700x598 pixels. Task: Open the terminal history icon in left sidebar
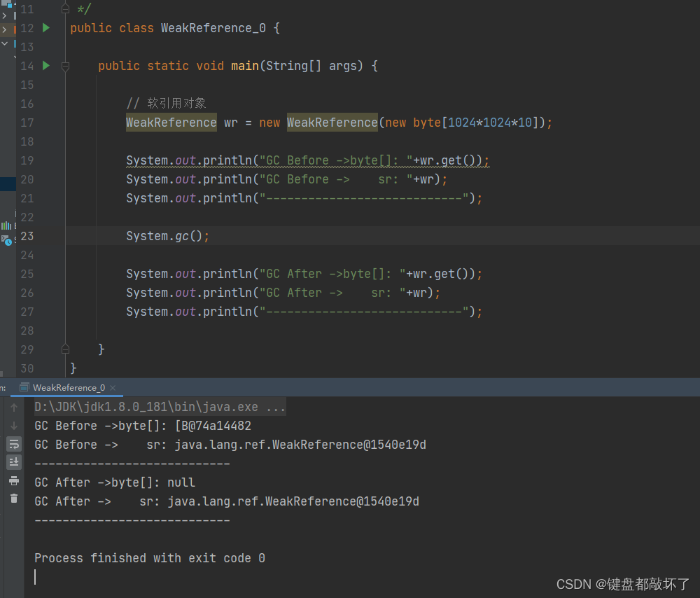click(6, 242)
